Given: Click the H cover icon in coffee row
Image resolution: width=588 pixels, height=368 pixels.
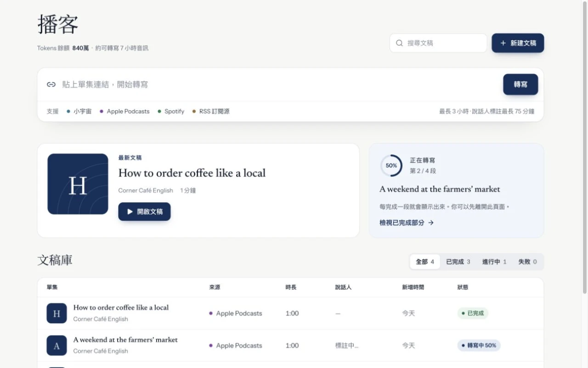Looking at the screenshot, I should (57, 313).
